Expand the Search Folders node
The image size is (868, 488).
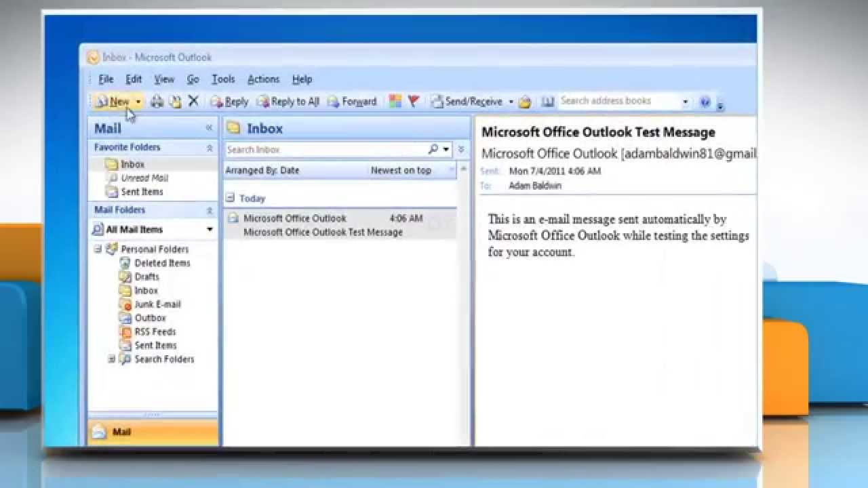(111, 359)
